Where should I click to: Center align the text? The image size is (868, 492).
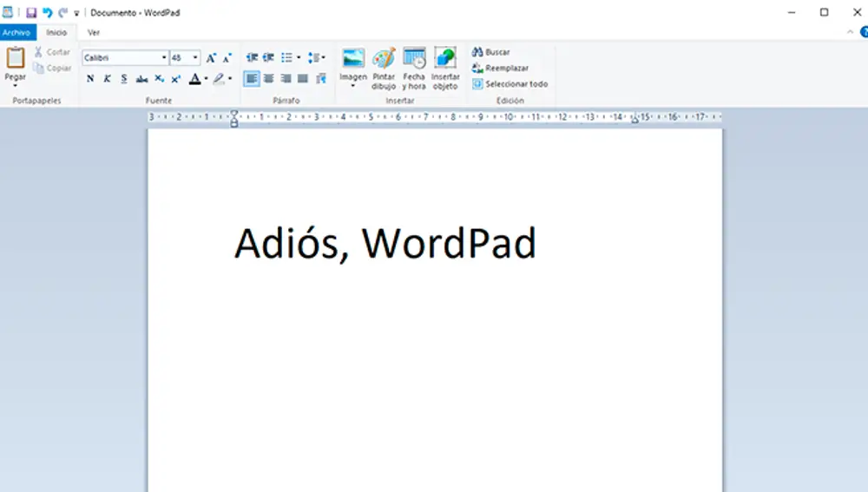coord(268,79)
